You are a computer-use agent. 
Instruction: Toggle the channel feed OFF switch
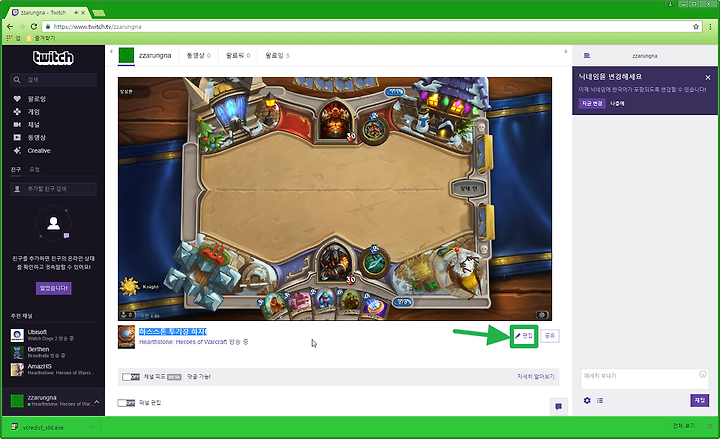(x=130, y=377)
